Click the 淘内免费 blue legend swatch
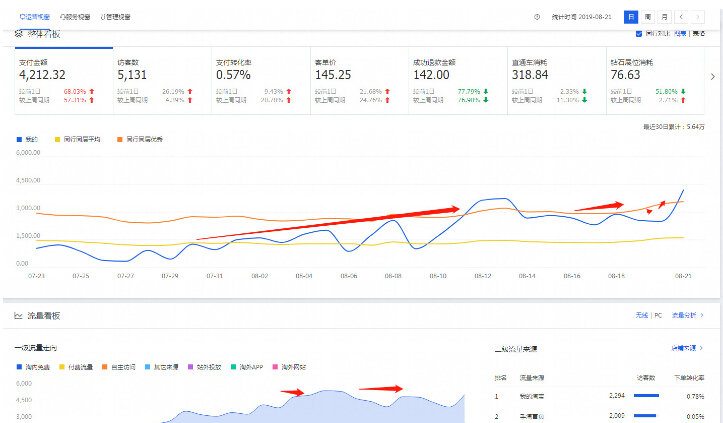723x423 pixels. pos(19,365)
